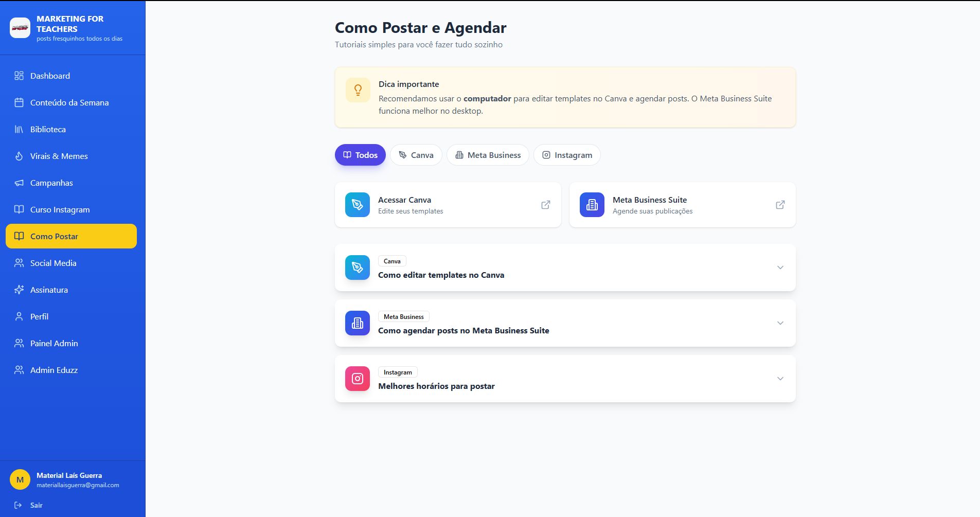
Task: Click Melhores horários para postar title
Action: (436, 386)
